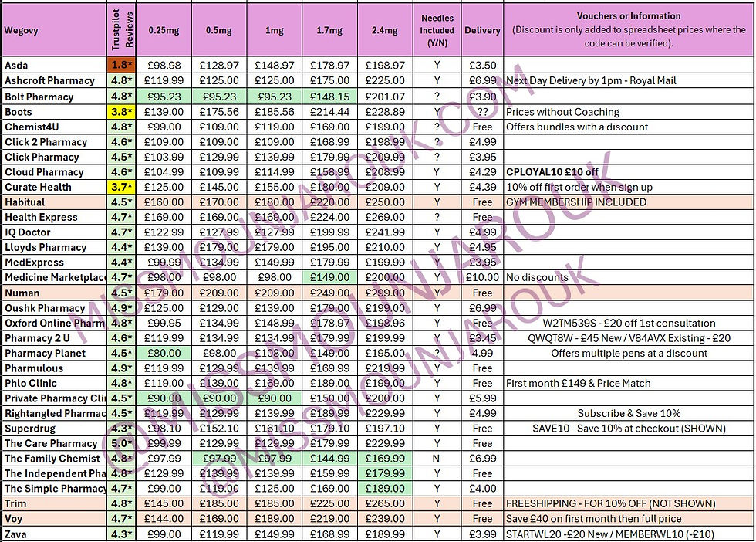The width and height of the screenshot is (756, 542).
Task: Select The Family Chemist's £169.99 cell
Action: coord(385,458)
